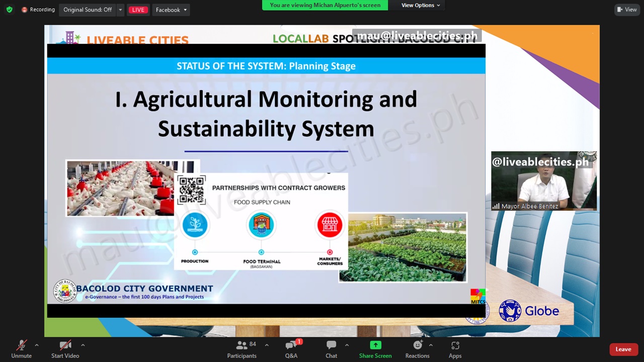
Task: Open View Options dropdown
Action: coord(421,5)
